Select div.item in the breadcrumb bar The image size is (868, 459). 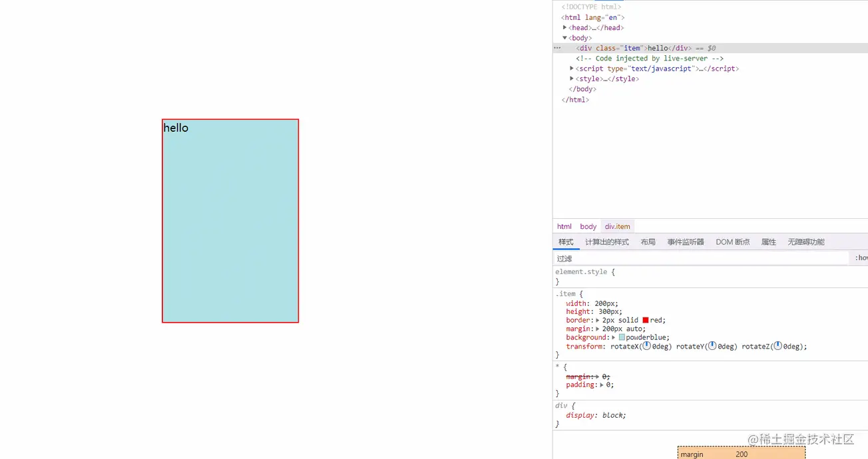[618, 226]
